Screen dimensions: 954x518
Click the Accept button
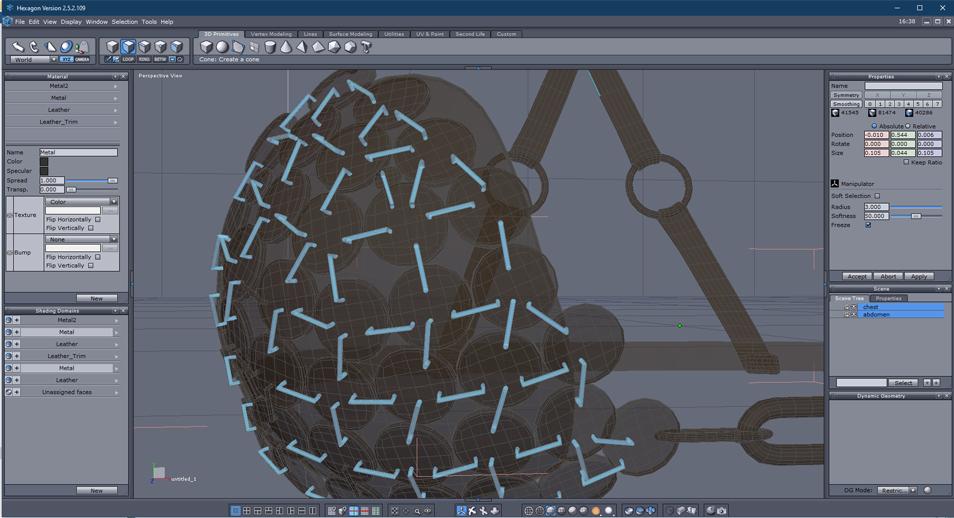click(857, 276)
